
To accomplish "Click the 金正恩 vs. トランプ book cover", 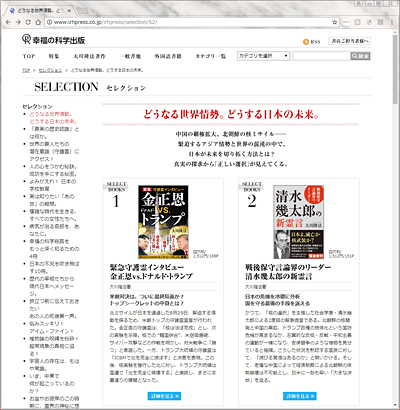I will tap(163, 222).
